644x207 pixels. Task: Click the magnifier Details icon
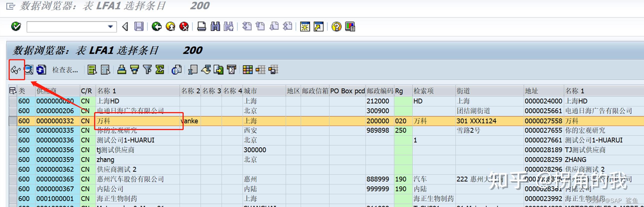point(29,70)
